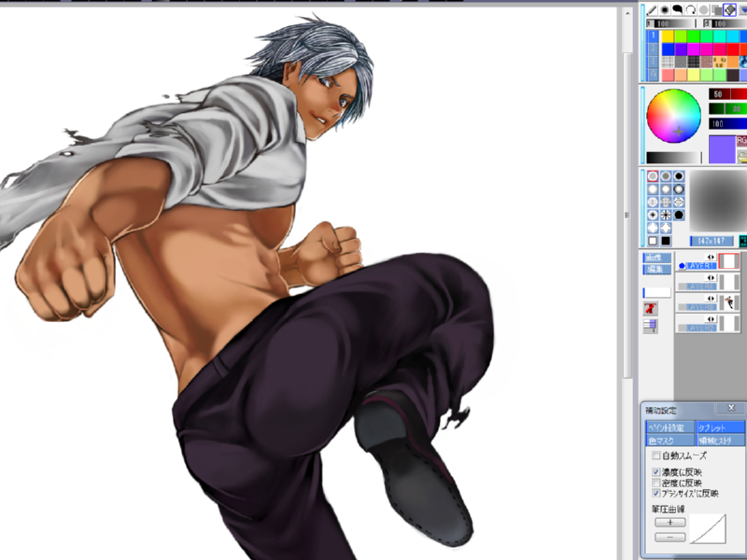Click the left-right arrows on third layer
Image resolution: width=747 pixels, height=560 pixels.
point(711,299)
